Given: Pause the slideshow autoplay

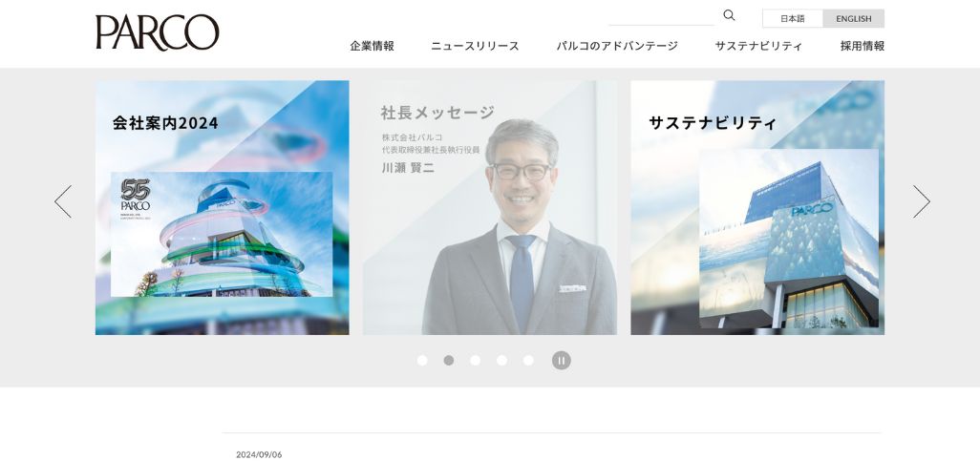Looking at the screenshot, I should pyautogui.click(x=562, y=361).
